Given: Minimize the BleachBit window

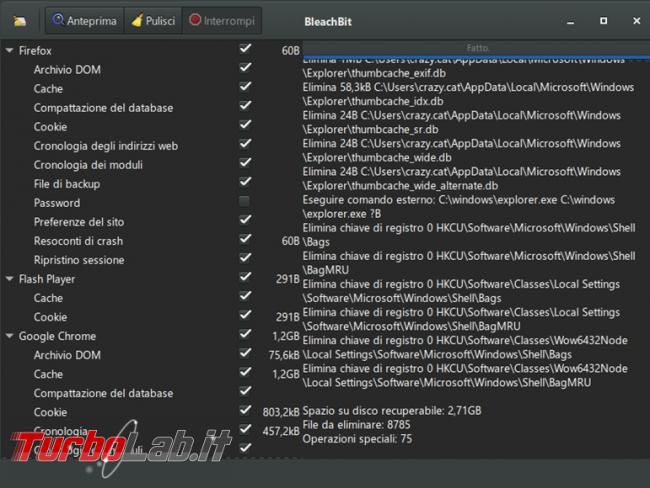Looking at the screenshot, I should (570, 21).
